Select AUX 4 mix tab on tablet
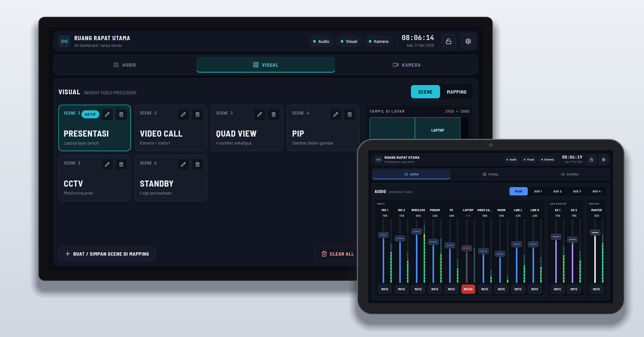 click(x=596, y=191)
